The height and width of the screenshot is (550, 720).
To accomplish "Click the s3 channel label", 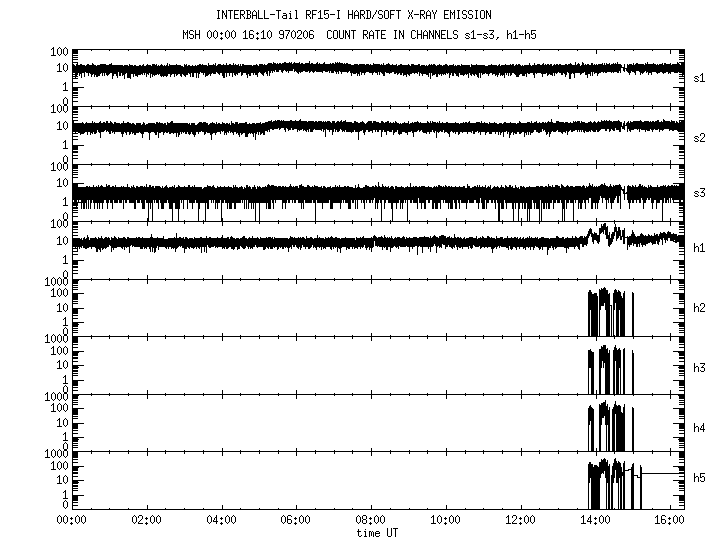I will coord(699,194).
